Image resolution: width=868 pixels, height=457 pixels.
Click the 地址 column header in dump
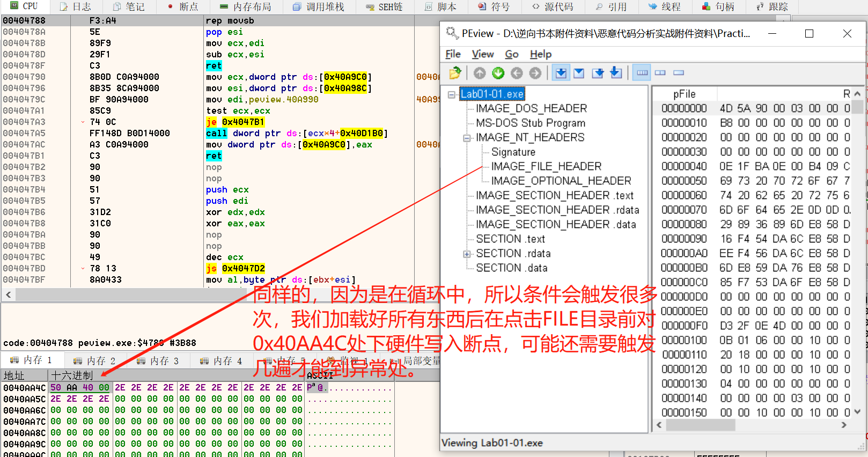point(24,375)
